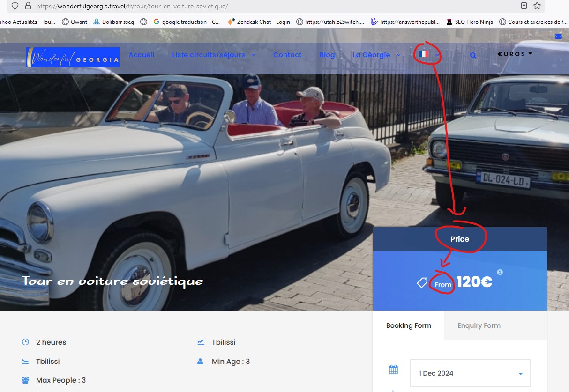The width and height of the screenshot is (569, 392).
Task: Click the blue envelope mail icon
Action: point(558,37)
